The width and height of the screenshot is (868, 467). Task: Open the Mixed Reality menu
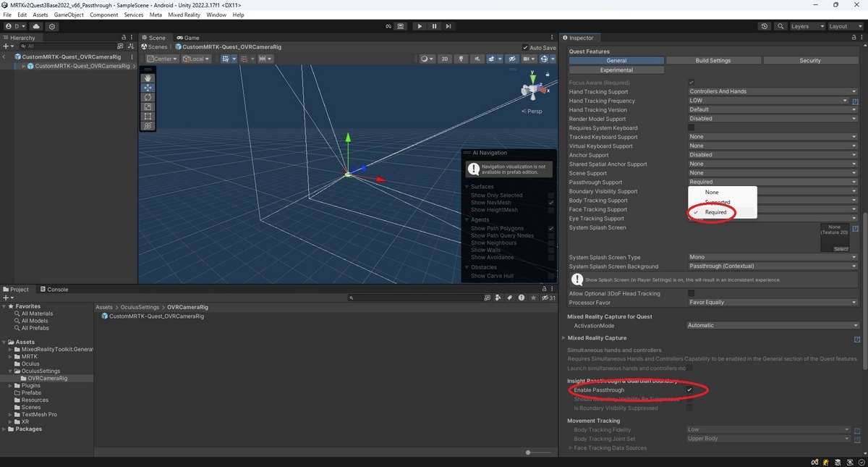(185, 14)
